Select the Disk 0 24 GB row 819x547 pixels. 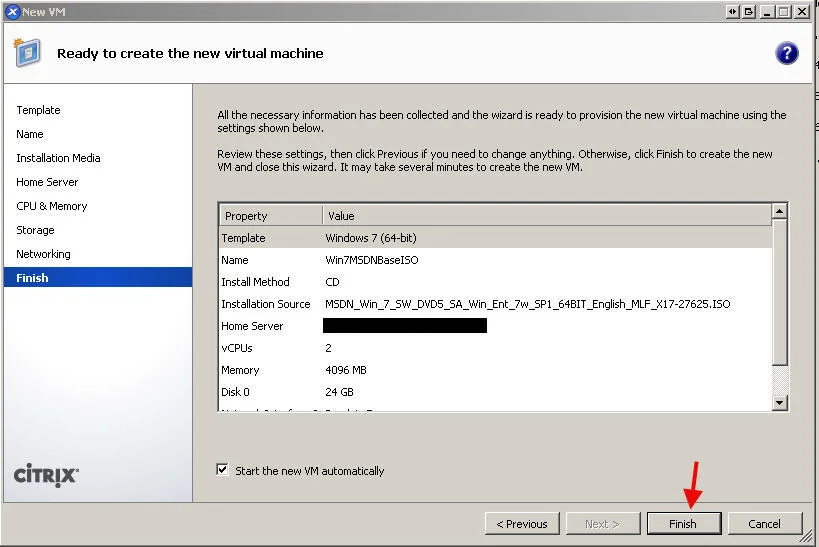[495, 391]
